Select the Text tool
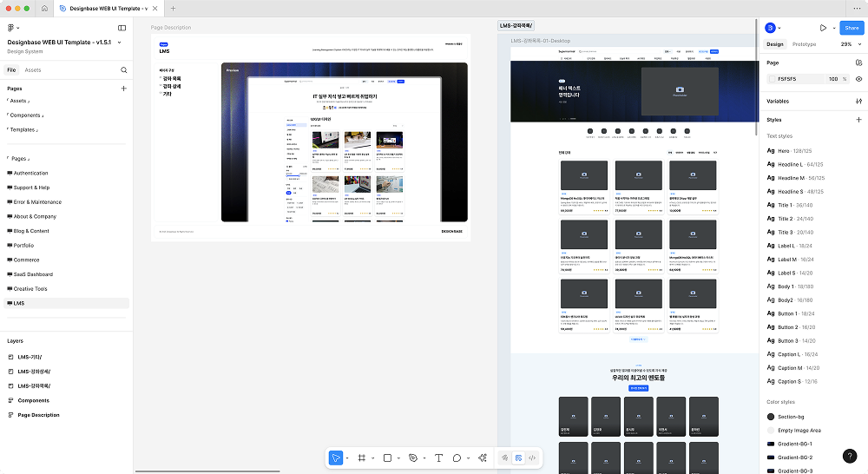This screenshot has width=868, height=474. pos(438,458)
